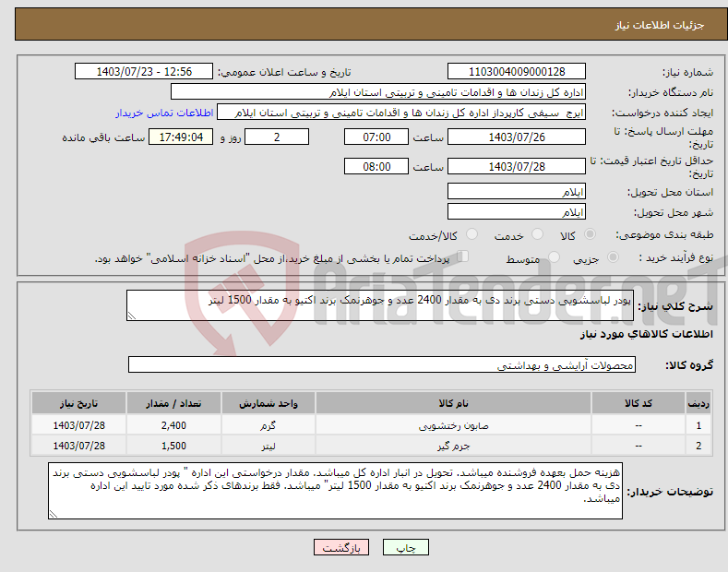Click the توضیحات خریدار label
This screenshot has width=728, height=572.
tap(670, 492)
